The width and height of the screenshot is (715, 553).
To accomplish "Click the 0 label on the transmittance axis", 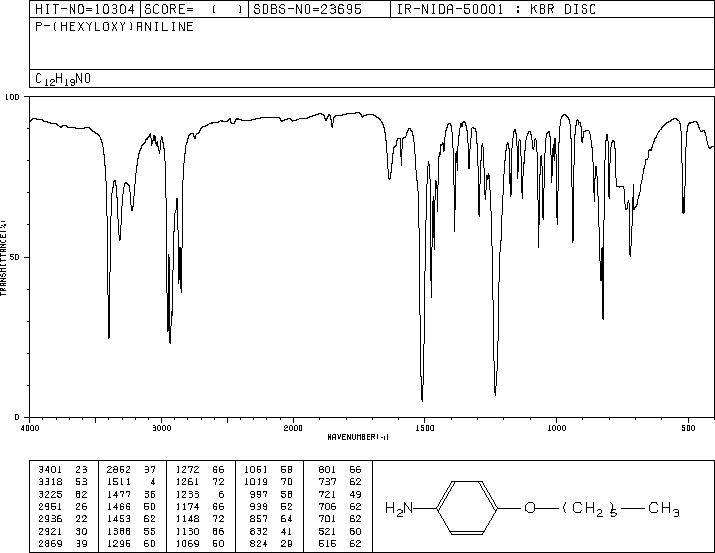I will (17, 417).
